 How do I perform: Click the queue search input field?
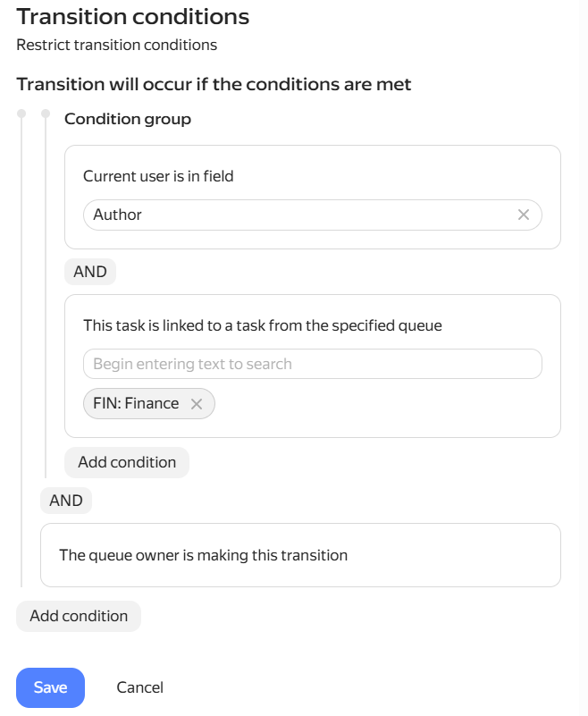pyautogui.click(x=312, y=364)
